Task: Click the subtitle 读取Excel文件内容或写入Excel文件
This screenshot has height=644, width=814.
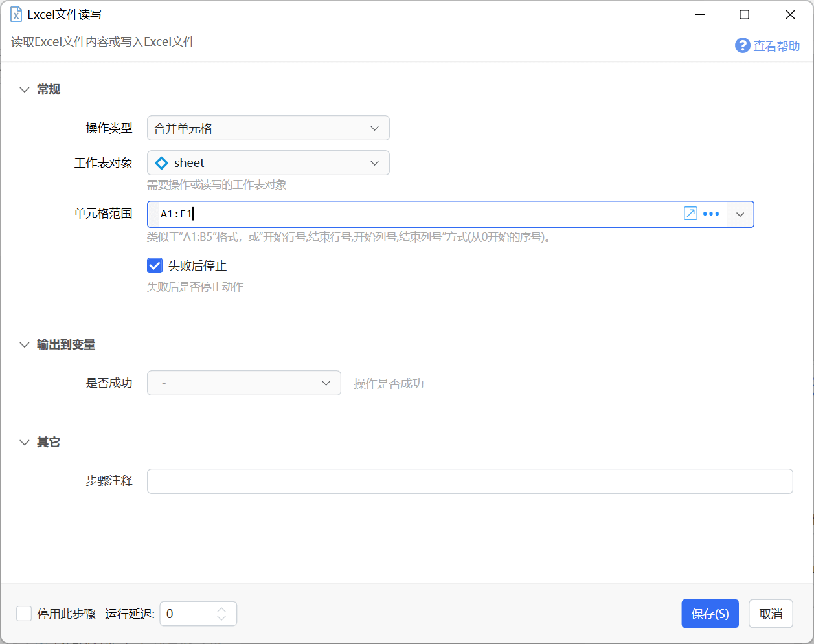Action: (103, 42)
